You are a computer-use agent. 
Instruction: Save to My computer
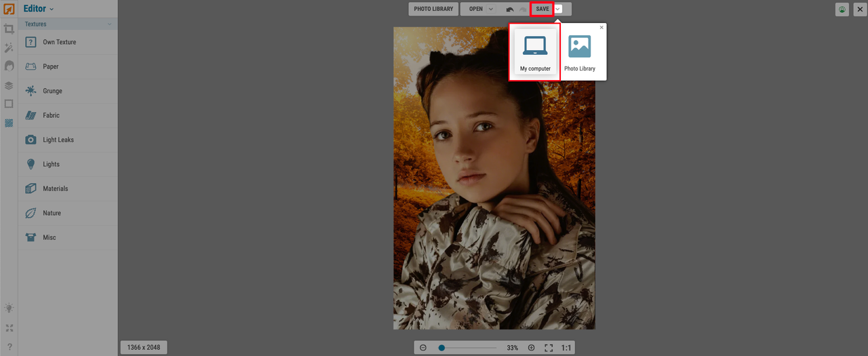click(x=535, y=52)
